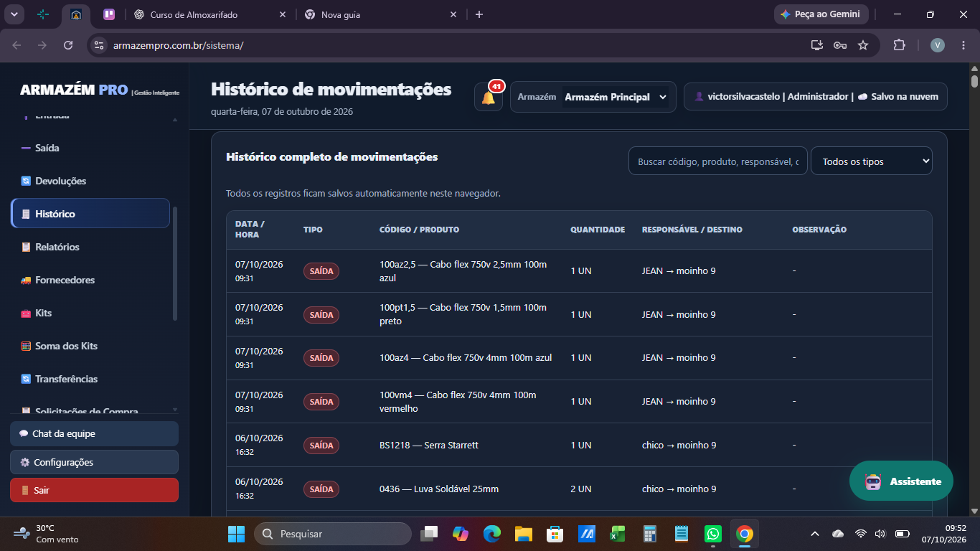
Task: Click the BS1218 — Serra Starrett entry
Action: (x=429, y=446)
